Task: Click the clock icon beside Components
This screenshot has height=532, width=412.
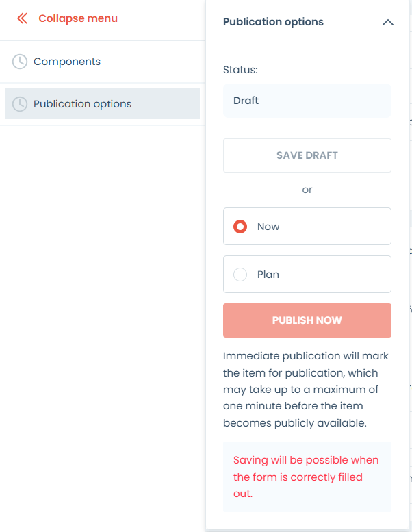Action: coord(20,62)
